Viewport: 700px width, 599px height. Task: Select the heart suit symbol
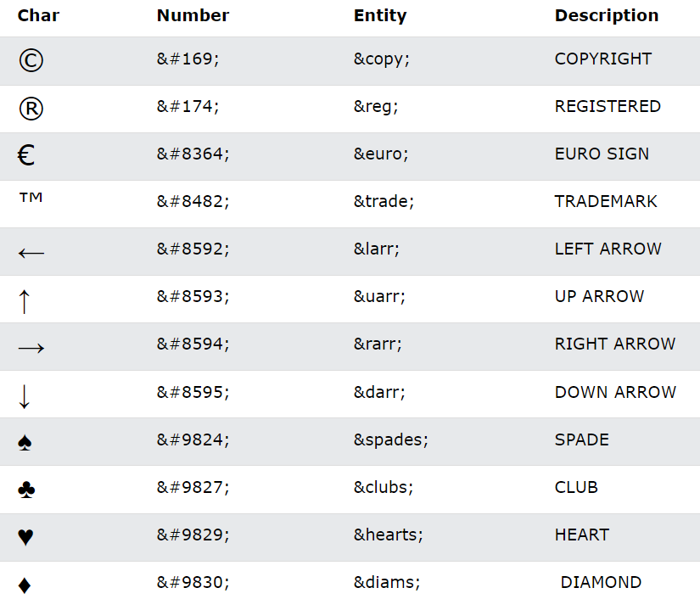tap(25, 537)
